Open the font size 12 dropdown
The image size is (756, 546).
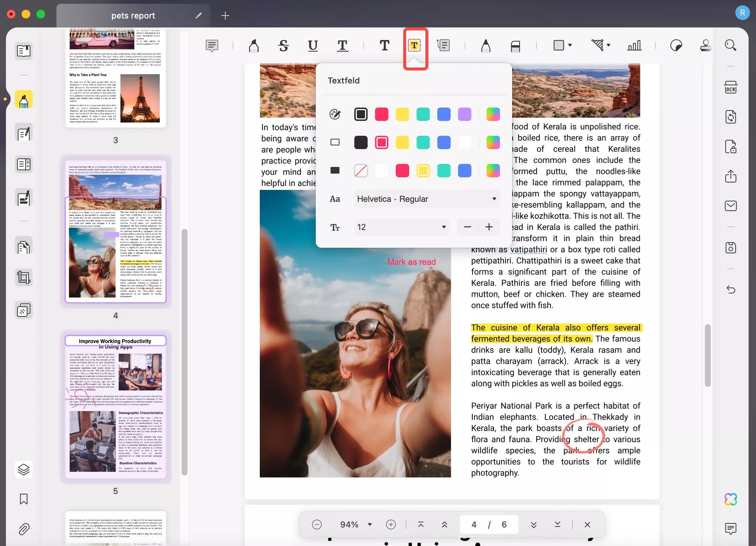pos(401,227)
